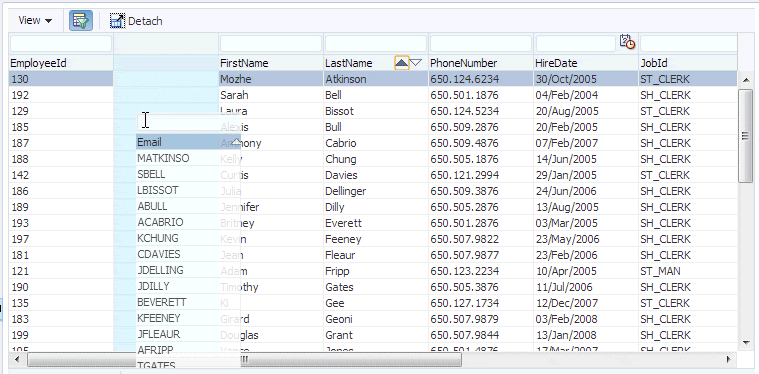The width and height of the screenshot is (759, 374).
Task: Click the horizontal scrollbar thumb
Action: point(244,359)
